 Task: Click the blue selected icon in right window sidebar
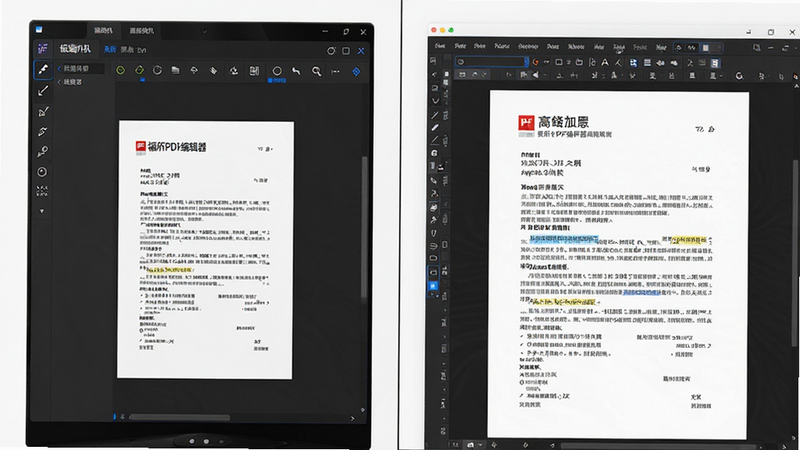[433, 286]
